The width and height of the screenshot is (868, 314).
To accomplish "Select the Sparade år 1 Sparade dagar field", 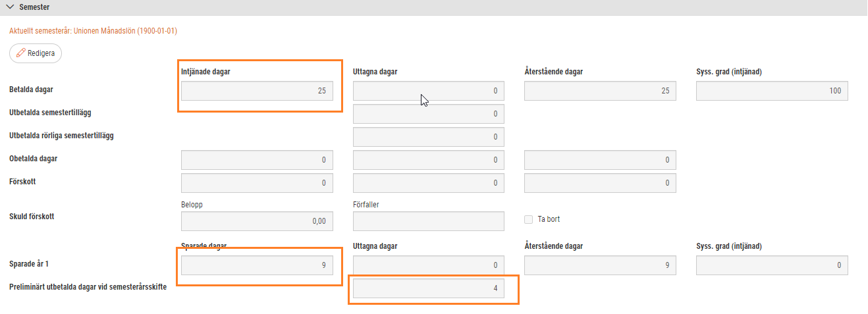I will (257, 265).
